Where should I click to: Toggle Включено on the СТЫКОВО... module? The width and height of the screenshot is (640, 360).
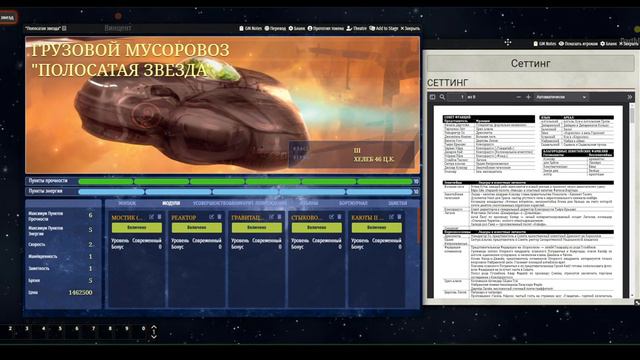(317, 227)
